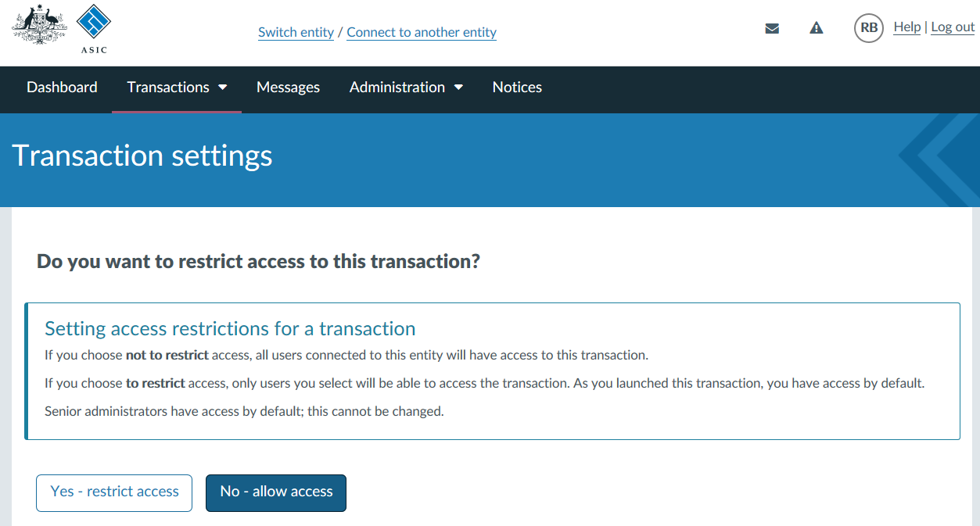This screenshot has height=526, width=980.
Task: Choose No - allow access button
Action: [x=276, y=492]
